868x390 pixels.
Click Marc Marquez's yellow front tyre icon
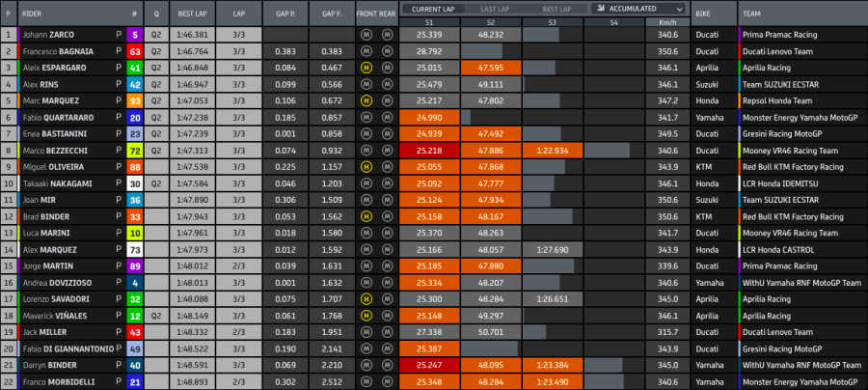coord(366,100)
